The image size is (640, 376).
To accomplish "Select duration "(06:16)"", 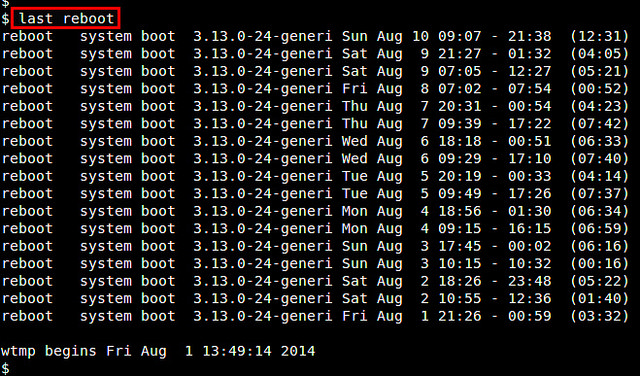I will coord(599,246).
